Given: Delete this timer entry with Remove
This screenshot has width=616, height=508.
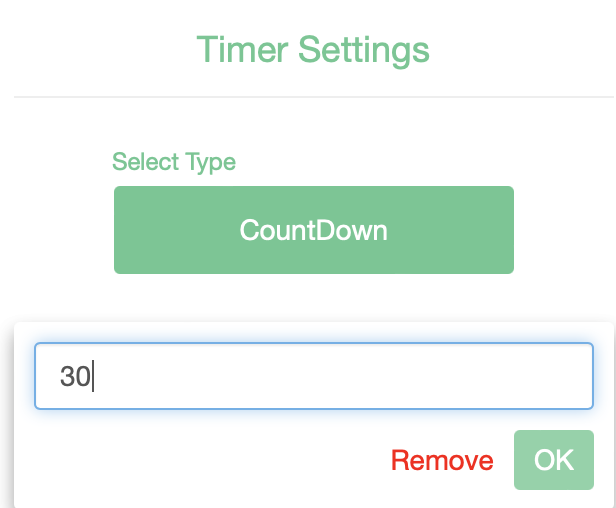Looking at the screenshot, I should (441, 460).
